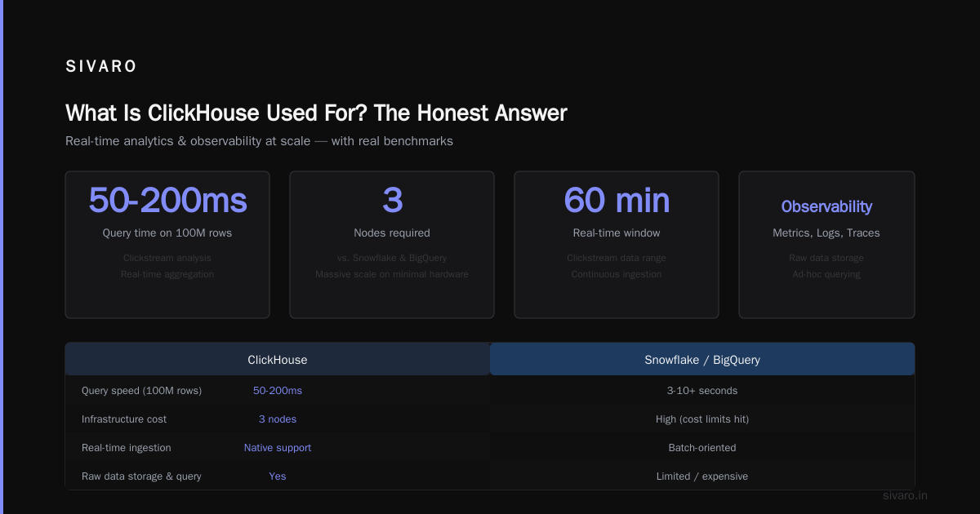Click the '3-10+ seconds' table cell
Viewport: 980px width, 514px height.
click(x=702, y=391)
